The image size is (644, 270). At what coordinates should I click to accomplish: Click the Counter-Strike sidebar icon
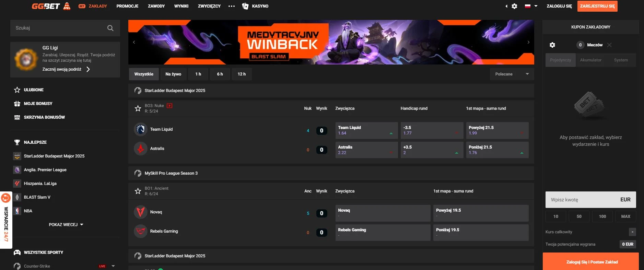[x=17, y=266]
